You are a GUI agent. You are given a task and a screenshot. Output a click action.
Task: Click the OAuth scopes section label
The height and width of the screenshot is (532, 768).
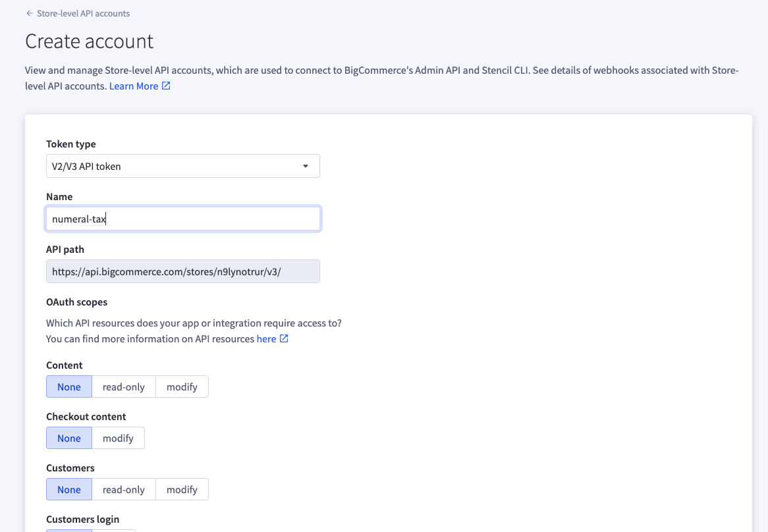77,302
